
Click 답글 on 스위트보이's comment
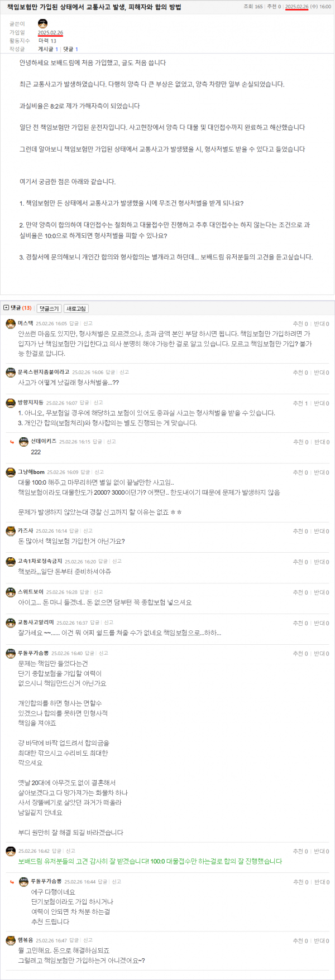[84, 592]
